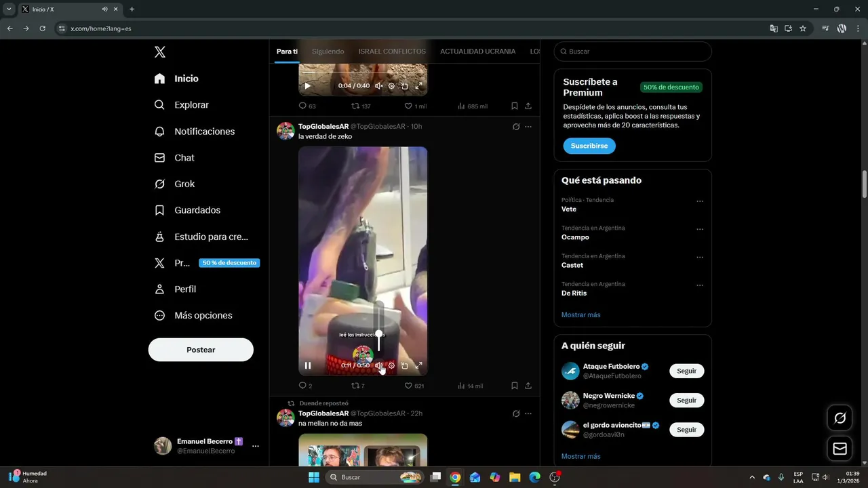This screenshot has height=488, width=868.
Task: Show more trends under Qué está pasando
Action: coord(580,314)
